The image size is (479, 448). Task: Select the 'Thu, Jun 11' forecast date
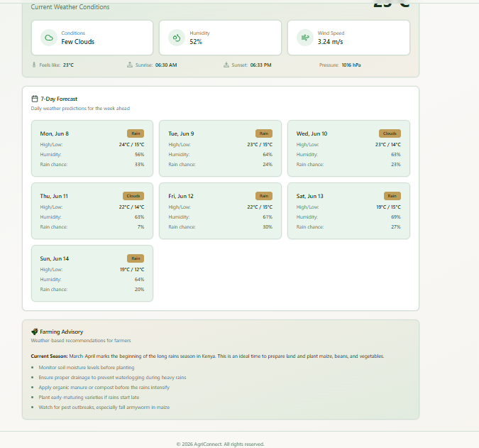(54, 196)
